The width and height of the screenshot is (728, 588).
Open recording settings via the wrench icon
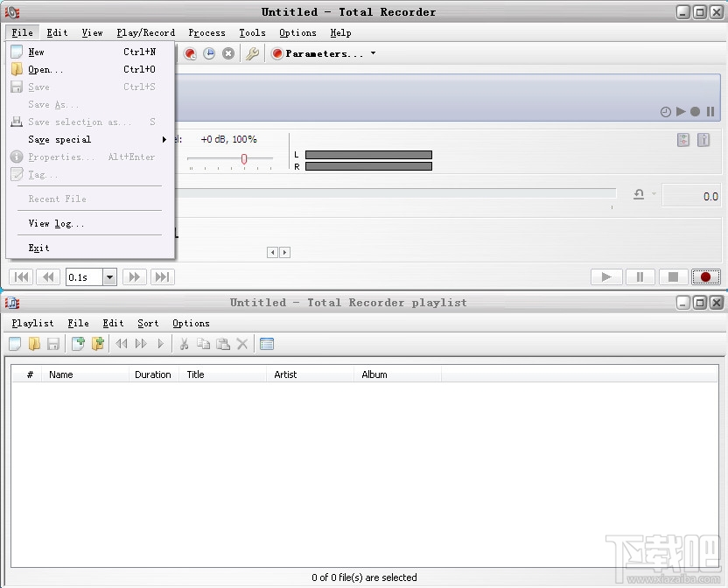click(252, 53)
